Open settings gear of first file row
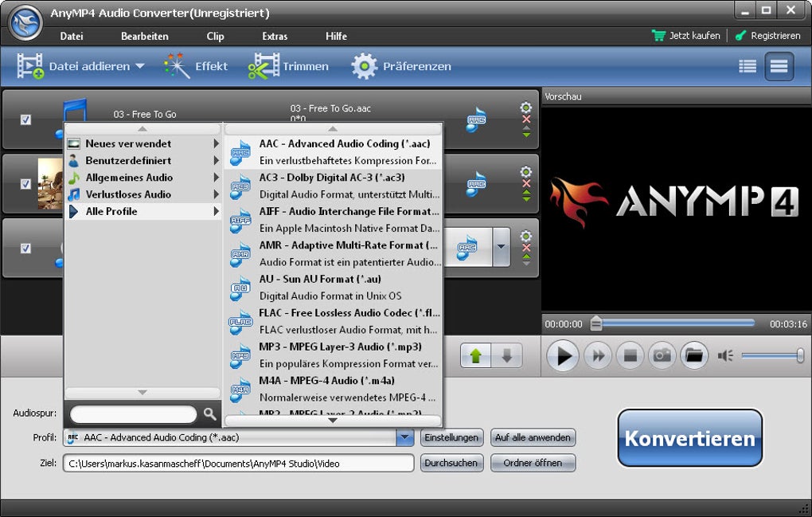812x517 pixels. pos(525,108)
